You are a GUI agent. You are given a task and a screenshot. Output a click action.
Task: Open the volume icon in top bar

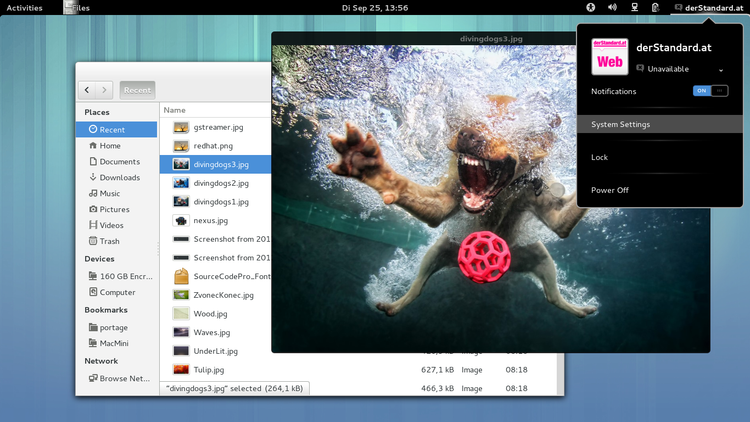[612, 8]
